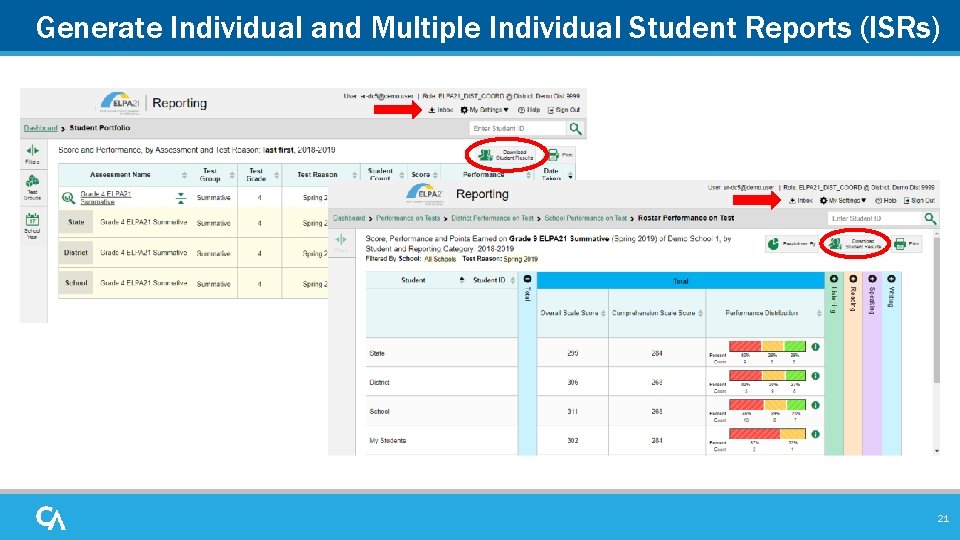Click info icon in District row
This screenshot has width=960, height=540.
pyautogui.click(x=816, y=376)
